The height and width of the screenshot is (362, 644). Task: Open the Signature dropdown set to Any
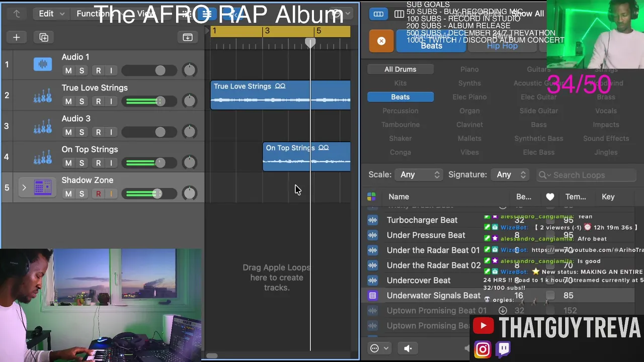[x=510, y=174]
